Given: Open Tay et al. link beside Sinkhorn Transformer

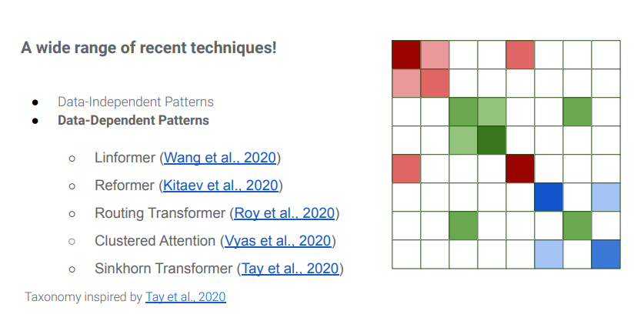Looking at the screenshot, I should [291, 269].
